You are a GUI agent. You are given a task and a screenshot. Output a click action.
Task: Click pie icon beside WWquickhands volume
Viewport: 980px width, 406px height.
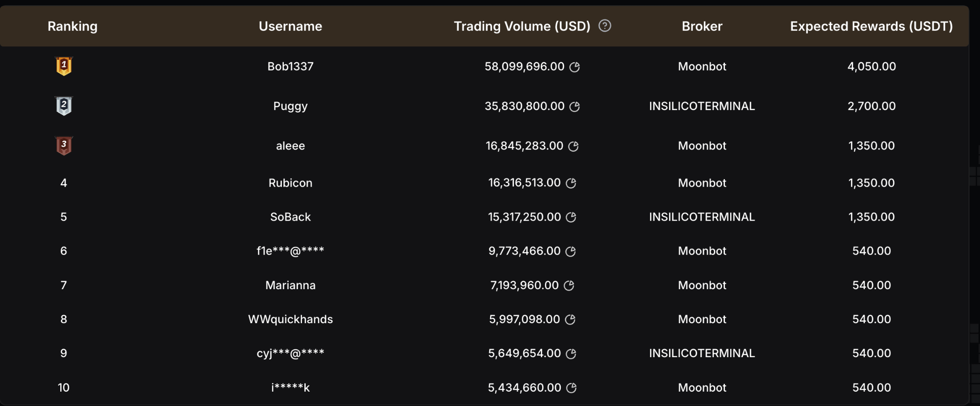tap(570, 320)
